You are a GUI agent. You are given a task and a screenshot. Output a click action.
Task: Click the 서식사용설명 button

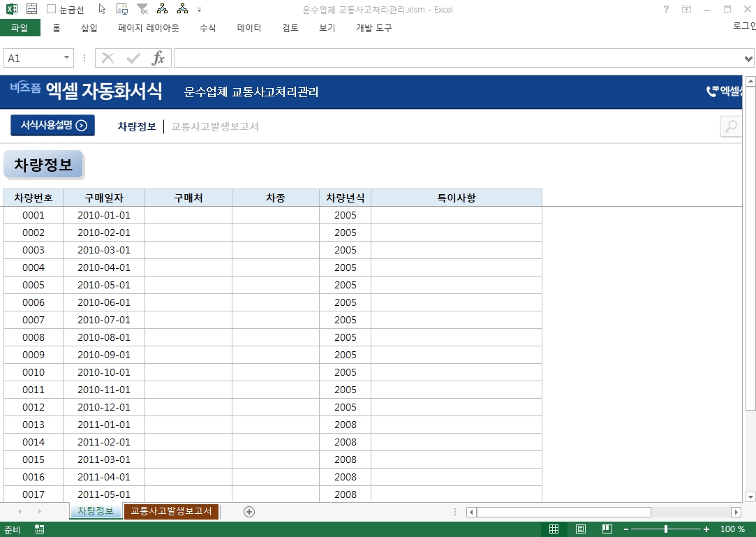coord(53,126)
